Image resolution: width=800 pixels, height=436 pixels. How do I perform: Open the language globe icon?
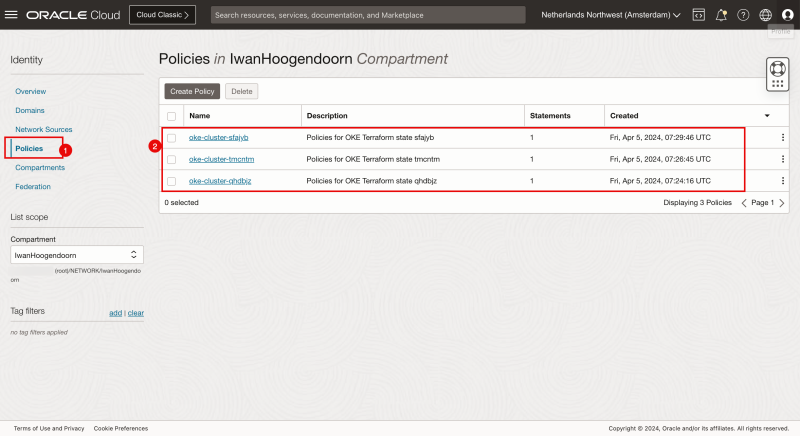[x=765, y=15]
